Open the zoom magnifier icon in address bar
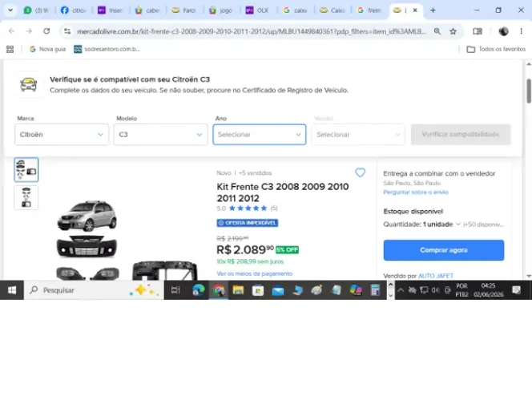 pos(437,31)
